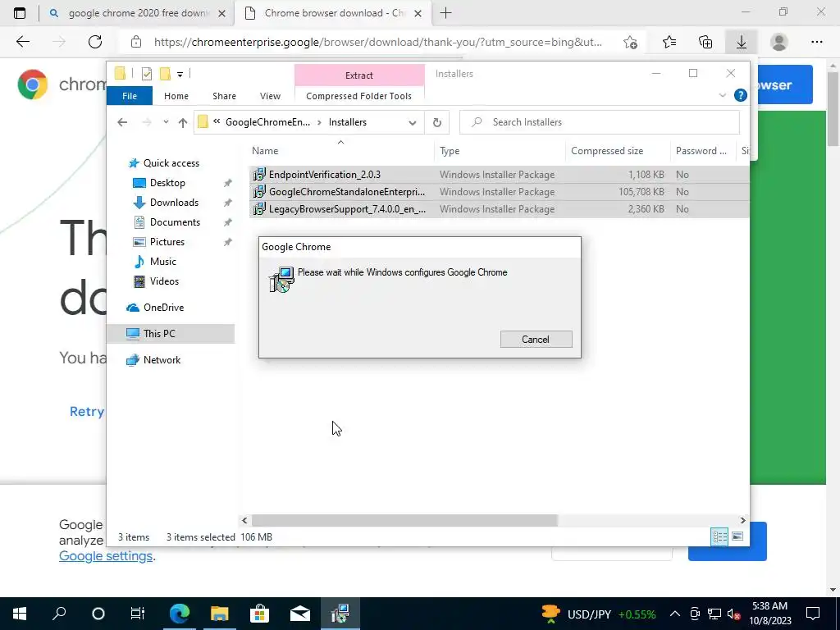Open a new Edge tab
Image resolution: width=840 pixels, height=630 pixels.
click(x=445, y=13)
